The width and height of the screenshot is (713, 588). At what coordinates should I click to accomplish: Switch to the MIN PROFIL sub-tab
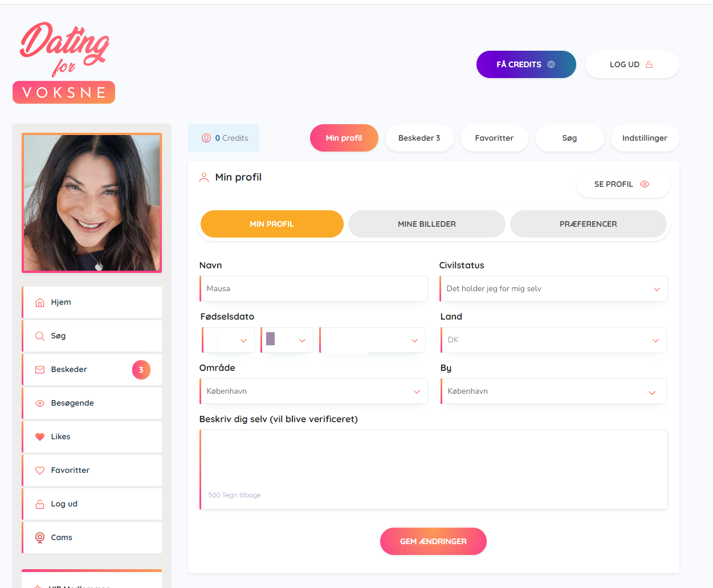[272, 224]
